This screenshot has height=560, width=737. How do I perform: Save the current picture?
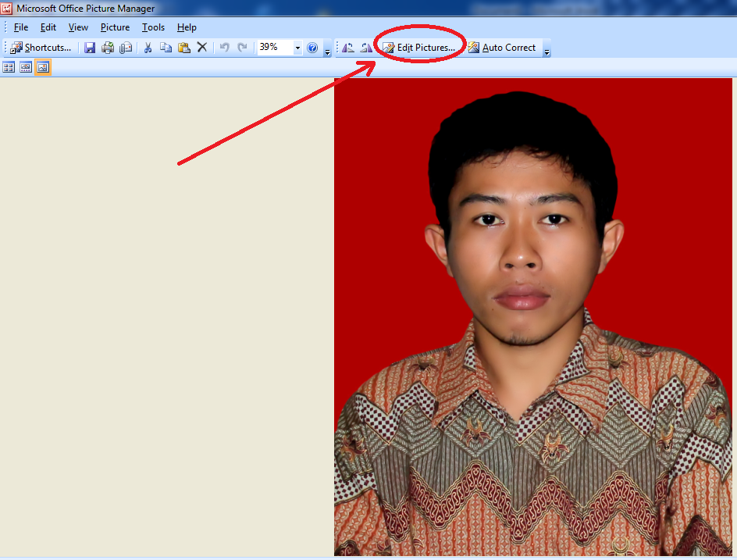click(x=89, y=47)
